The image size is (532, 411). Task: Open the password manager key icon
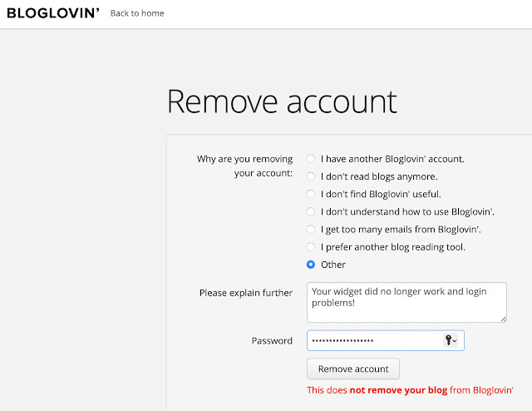451,340
